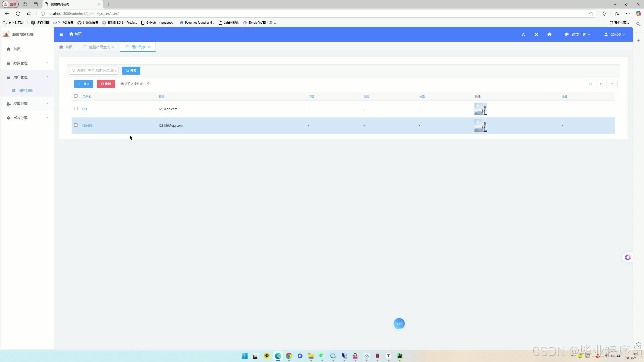Select checkbox for user 123456 row

pos(76,125)
